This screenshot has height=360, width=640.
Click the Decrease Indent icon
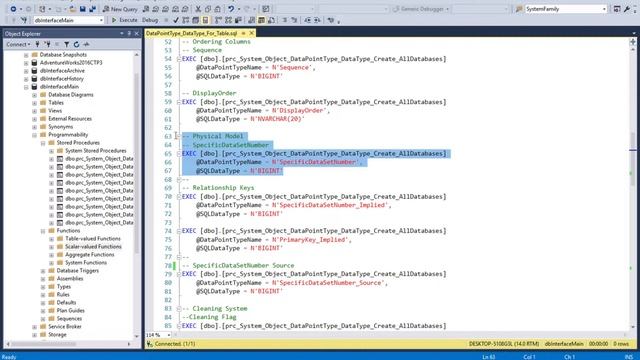pos(307,20)
